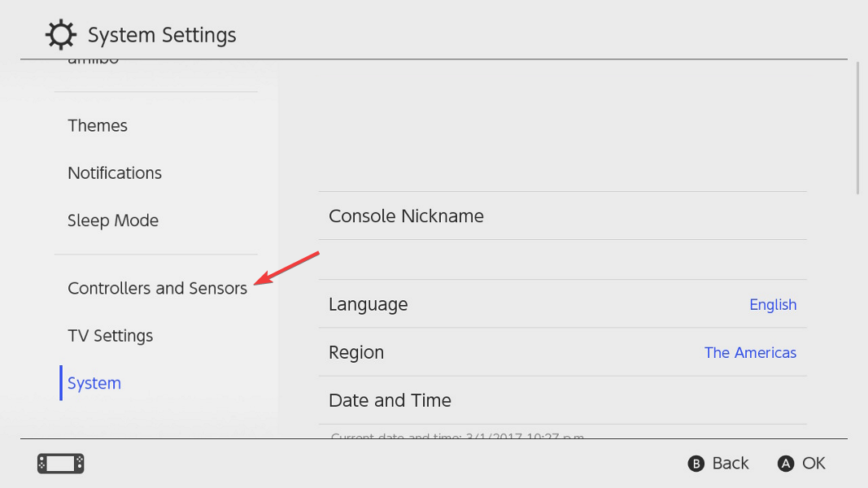Screen dimensions: 868x488
Task: Change The Americas region value
Action: tap(750, 352)
